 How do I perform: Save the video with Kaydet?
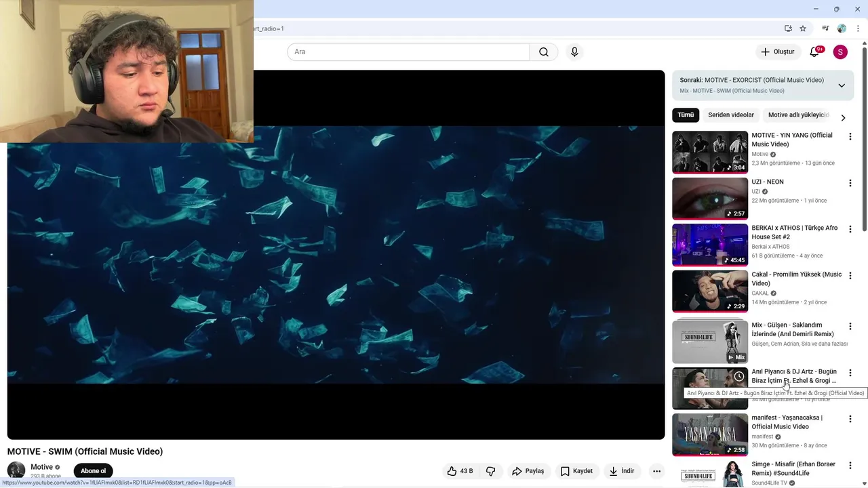[576, 471]
